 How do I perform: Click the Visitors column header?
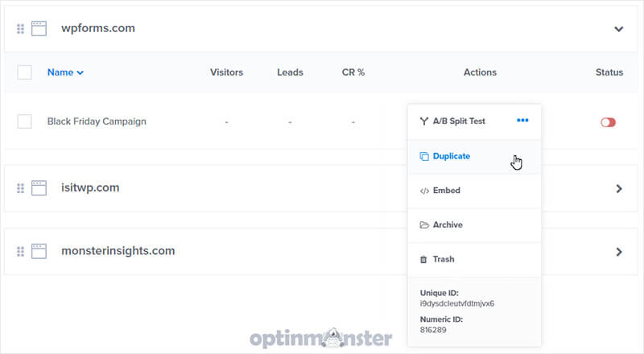(227, 72)
